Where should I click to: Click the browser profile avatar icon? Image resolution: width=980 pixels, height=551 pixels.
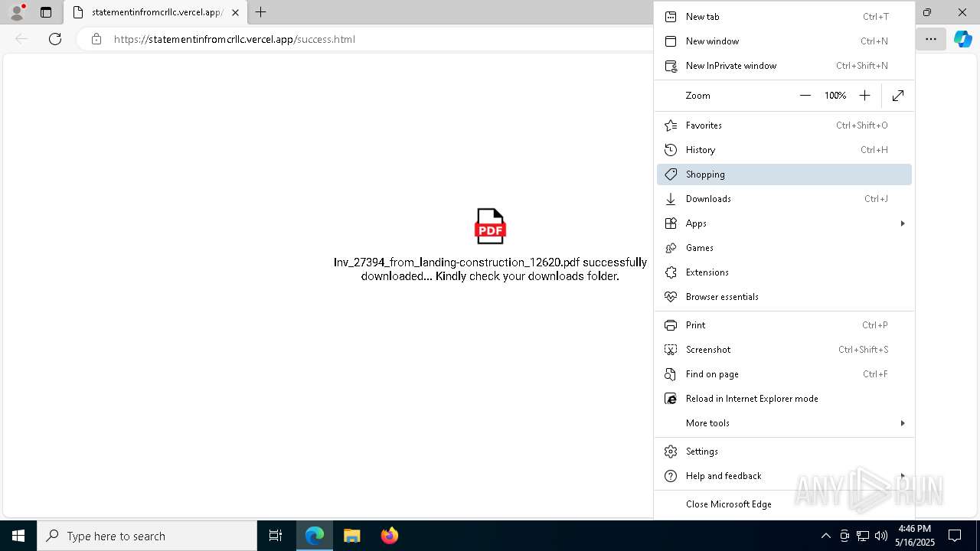click(x=16, y=12)
